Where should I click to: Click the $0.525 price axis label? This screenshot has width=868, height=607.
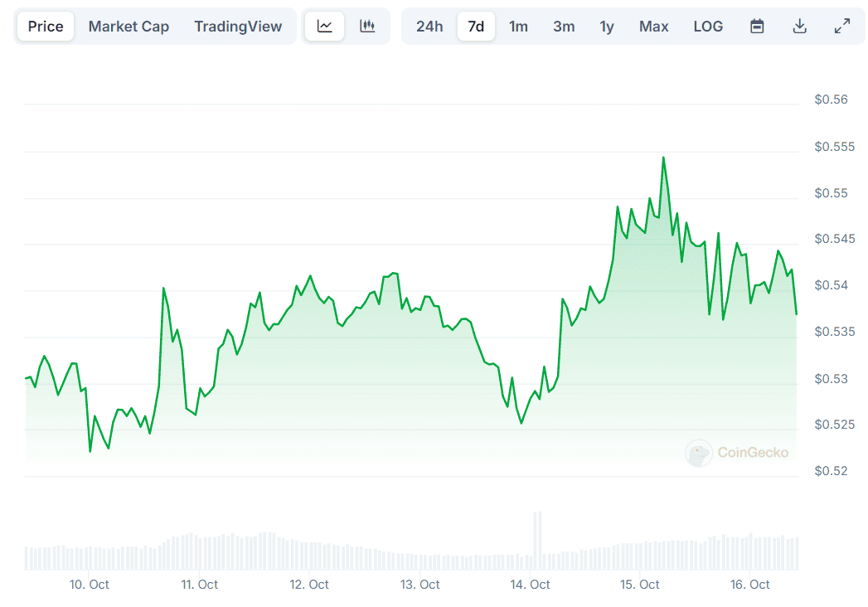coord(834,425)
